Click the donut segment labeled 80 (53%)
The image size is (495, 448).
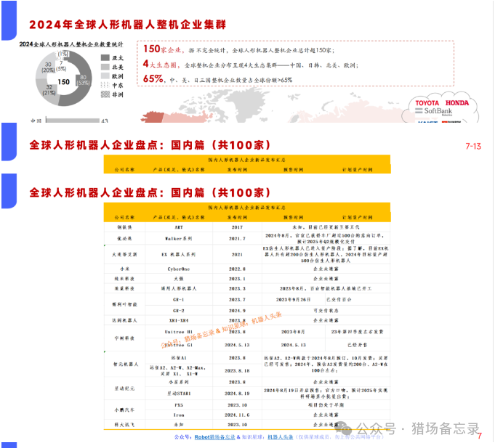click(x=84, y=80)
